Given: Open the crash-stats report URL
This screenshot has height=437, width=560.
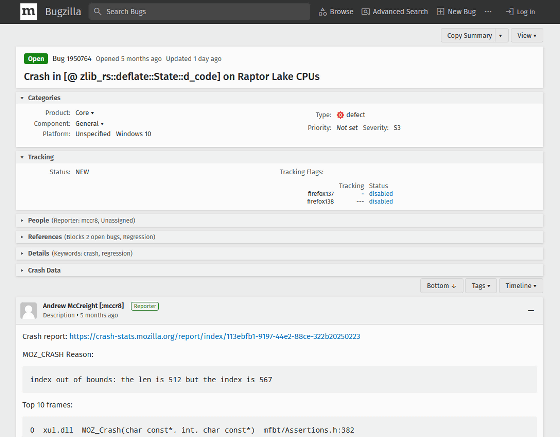Looking at the screenshot, I should coord(215,336).
